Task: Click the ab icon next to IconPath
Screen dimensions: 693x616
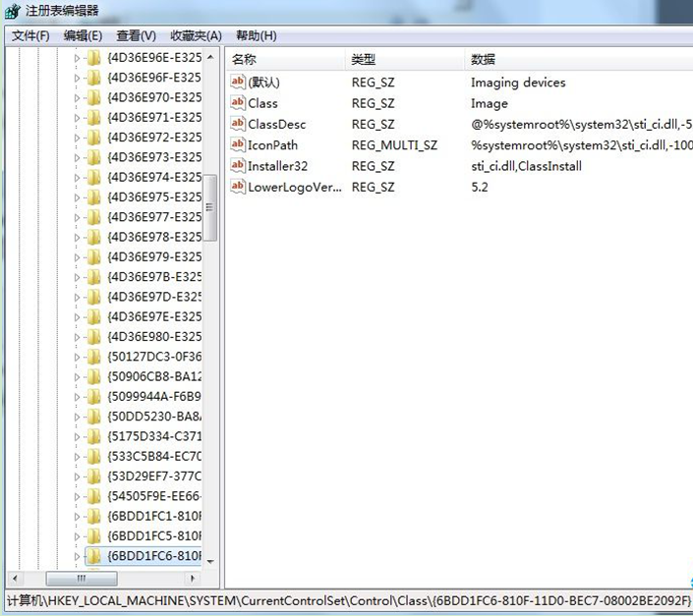Action: point(237,144)
